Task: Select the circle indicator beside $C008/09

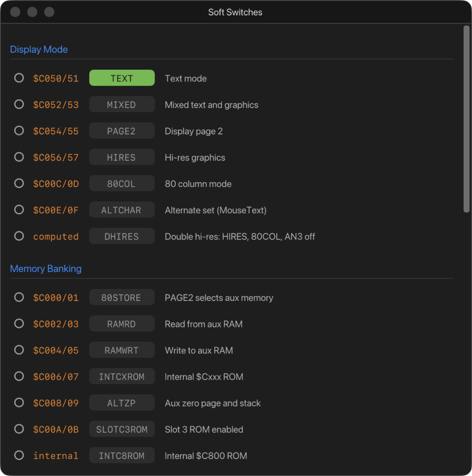Action: point(19,403)
